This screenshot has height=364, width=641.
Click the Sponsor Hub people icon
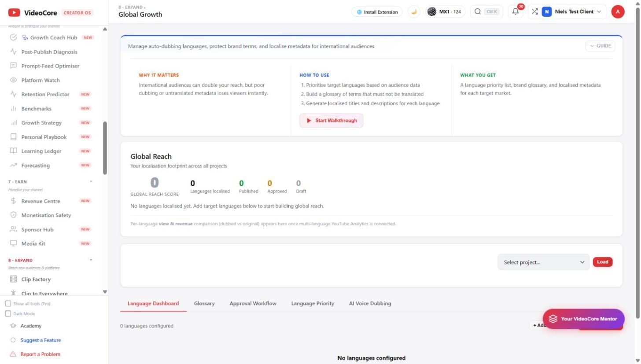click(14, 229)
